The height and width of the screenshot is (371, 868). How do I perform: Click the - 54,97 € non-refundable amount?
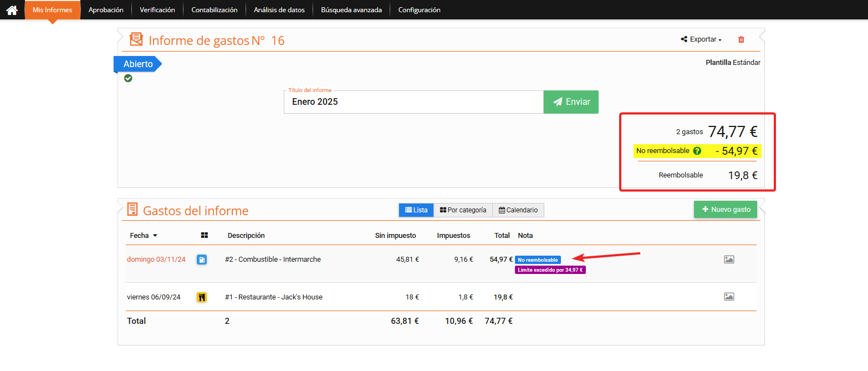click(737, 151)
